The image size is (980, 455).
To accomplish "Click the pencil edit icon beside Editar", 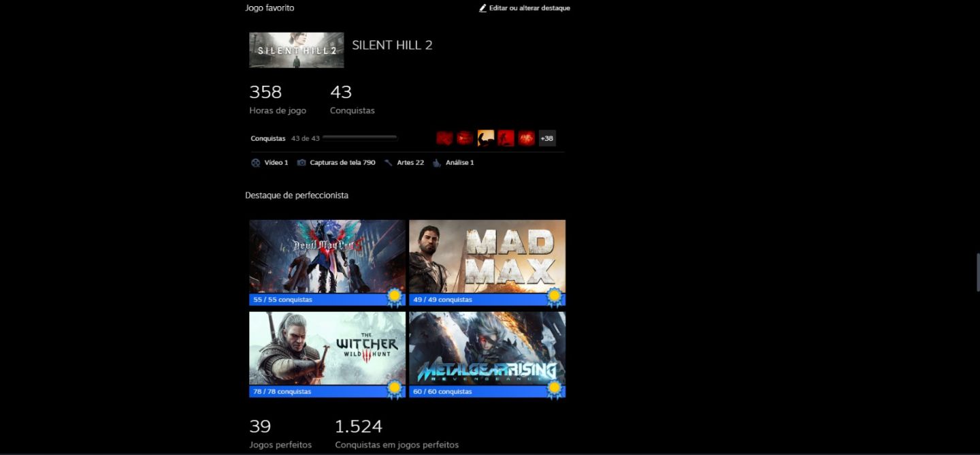I will pos(483,8).
